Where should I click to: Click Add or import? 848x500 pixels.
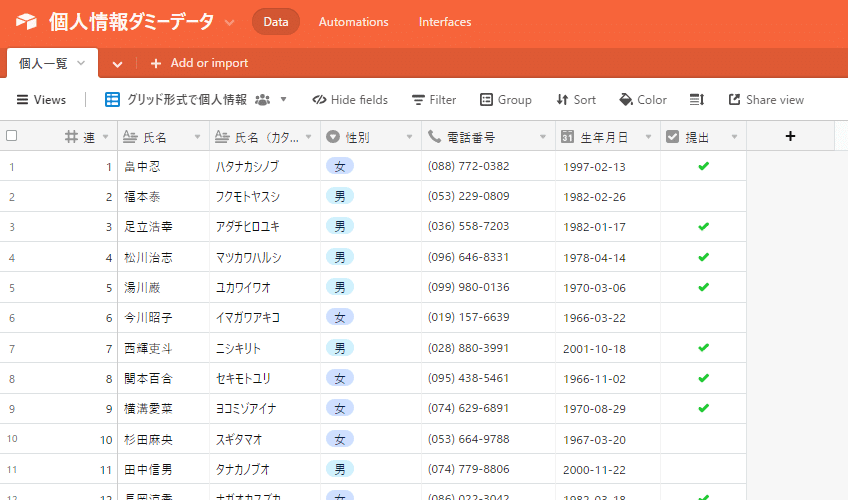point(200,63)
